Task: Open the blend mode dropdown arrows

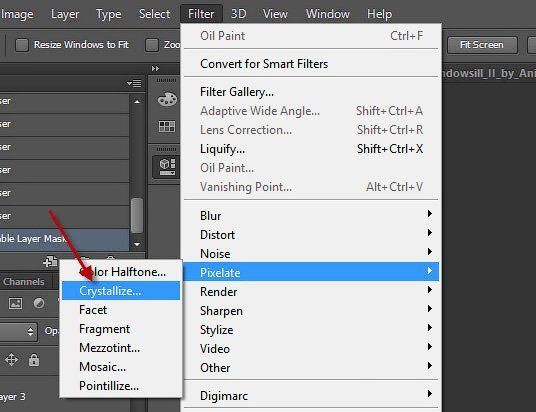Action: coord(30,331)
